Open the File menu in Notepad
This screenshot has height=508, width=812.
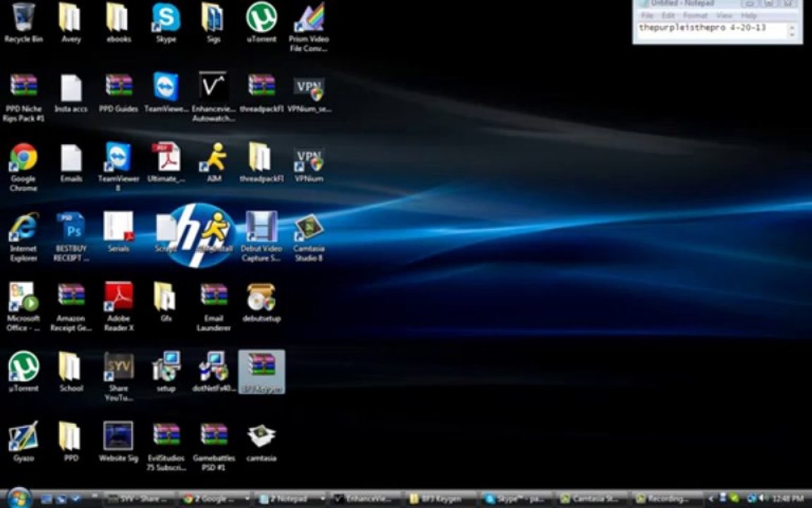(x=647, y=16)
